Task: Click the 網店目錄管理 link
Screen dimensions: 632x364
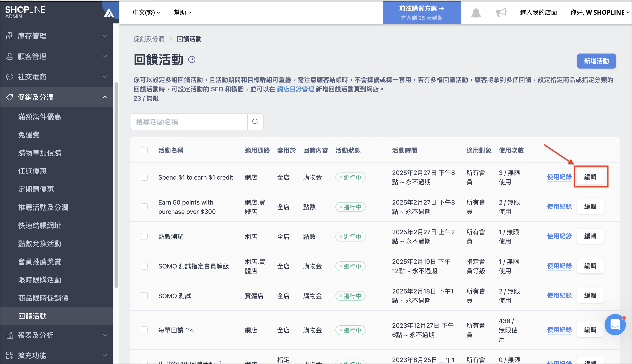Action: point(295,89)
